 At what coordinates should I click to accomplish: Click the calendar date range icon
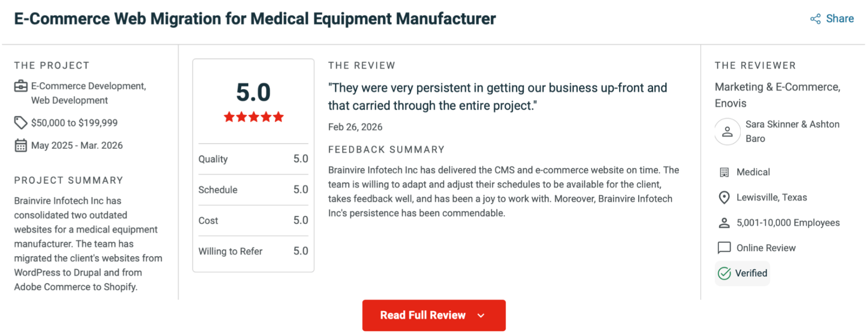click(x=21, y=145)
